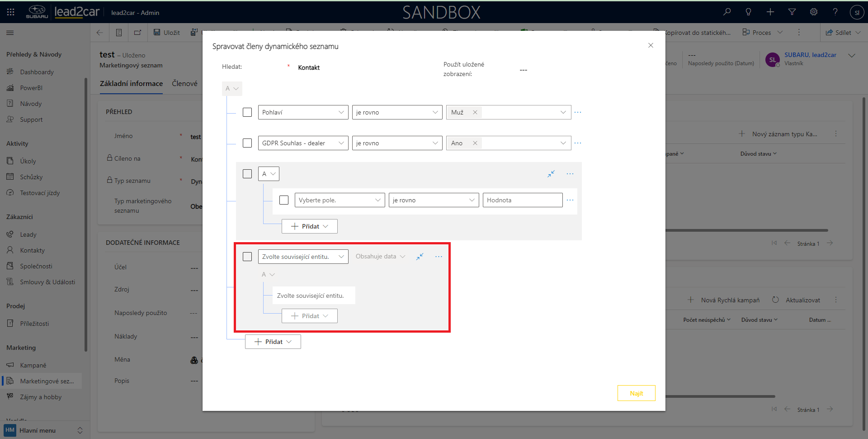Check the Pohlaví condition checkbox
Viewport: 868px width, 439px height.
point(247,112)
